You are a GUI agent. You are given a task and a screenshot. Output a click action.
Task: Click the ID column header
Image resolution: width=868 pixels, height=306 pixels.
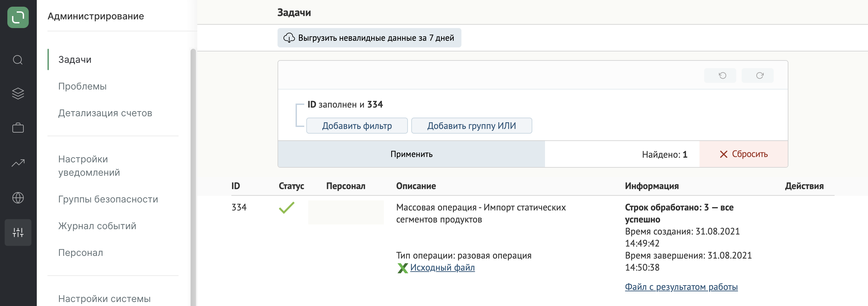pyautogui.click(x=235, y=186)
